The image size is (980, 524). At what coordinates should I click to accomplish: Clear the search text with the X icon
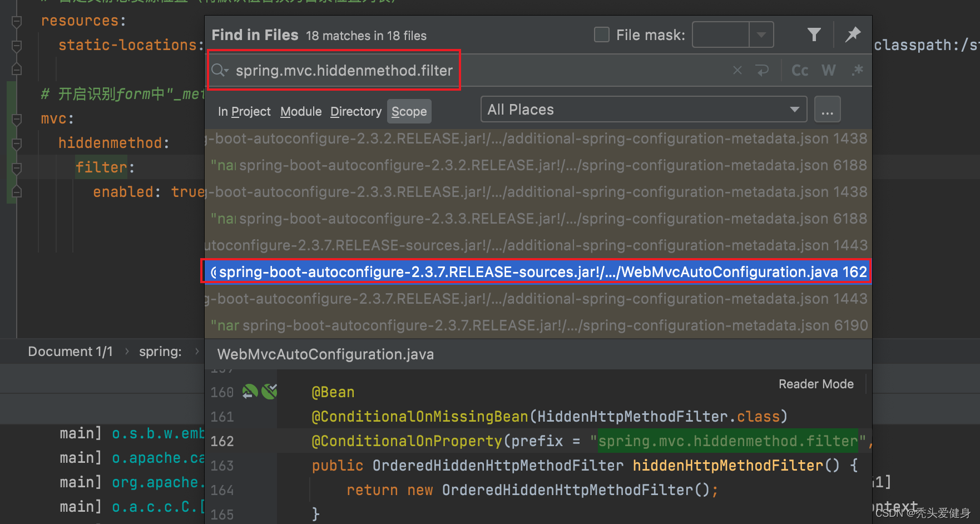737,70
